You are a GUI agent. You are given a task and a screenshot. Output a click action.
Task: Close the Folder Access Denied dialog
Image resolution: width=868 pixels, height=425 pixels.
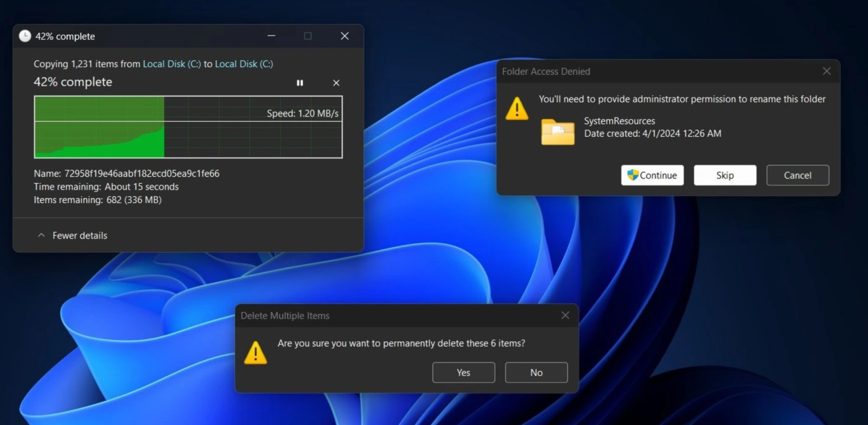click(x=827, y=71)
